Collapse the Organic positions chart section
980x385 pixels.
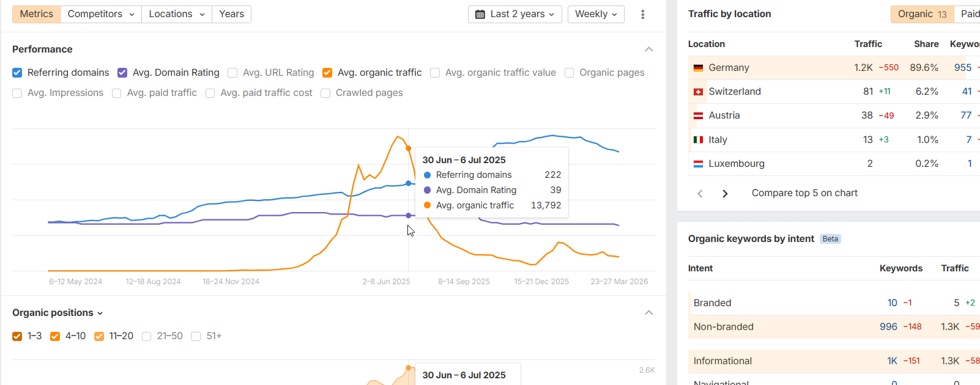(x=649, y=313)
